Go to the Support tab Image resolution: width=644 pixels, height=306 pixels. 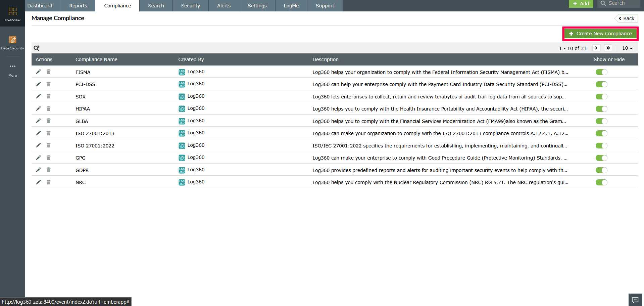pos(325,6)
